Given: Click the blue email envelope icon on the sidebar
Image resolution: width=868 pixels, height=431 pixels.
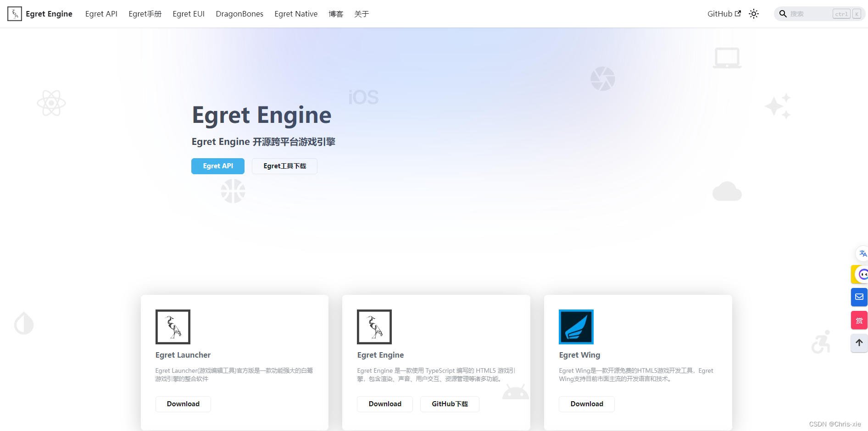Looking at the screenshot, I should (x=859, y=297).
